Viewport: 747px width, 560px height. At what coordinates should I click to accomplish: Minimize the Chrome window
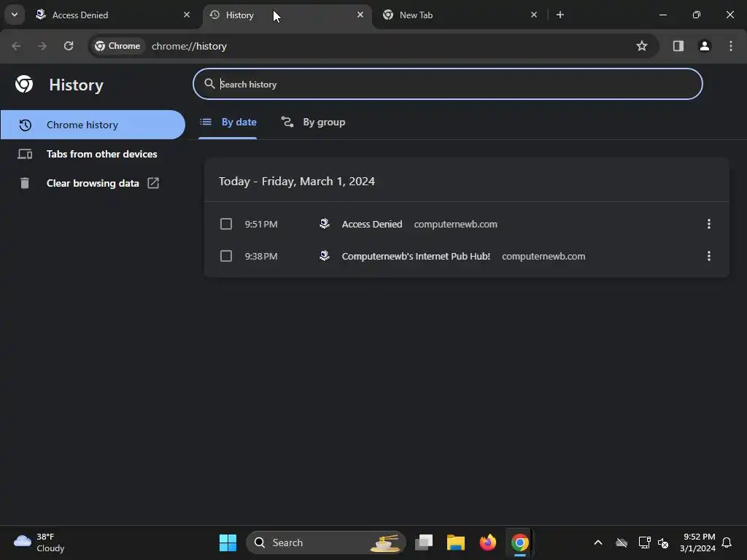[x=662, y=15]
